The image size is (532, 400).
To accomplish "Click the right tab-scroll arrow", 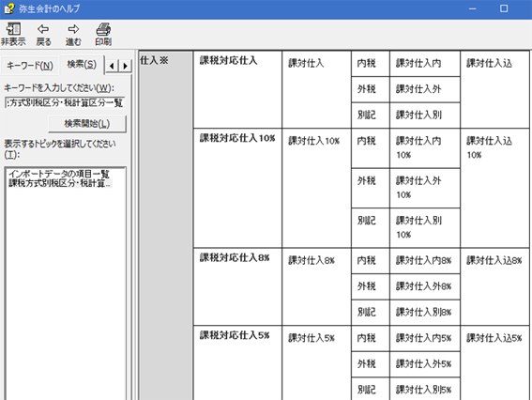I will [125, 66].
